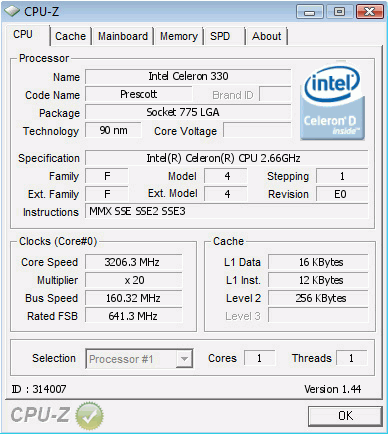This screenshot has height=434, width=388.
Task: Click the Package field Socket 775 LGA
Action: (x=188, y=112)
